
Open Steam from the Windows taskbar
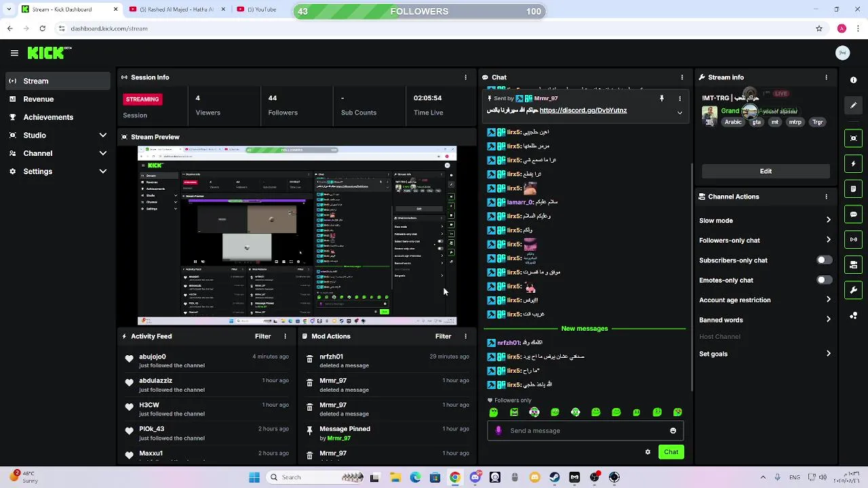(555, 477)
